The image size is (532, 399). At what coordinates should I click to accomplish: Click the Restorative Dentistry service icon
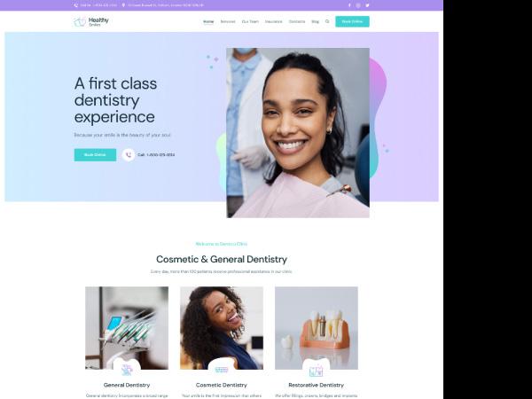click(317, 371)
